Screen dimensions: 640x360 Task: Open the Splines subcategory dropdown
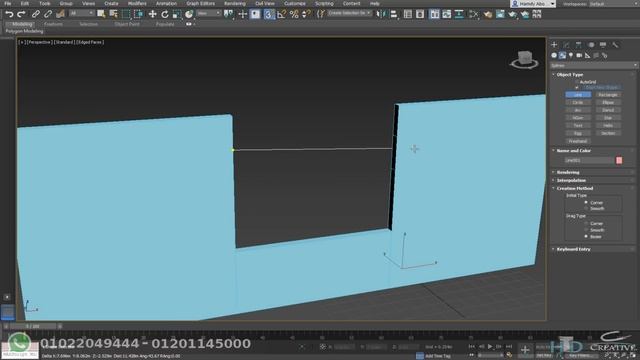coord(593,65)
